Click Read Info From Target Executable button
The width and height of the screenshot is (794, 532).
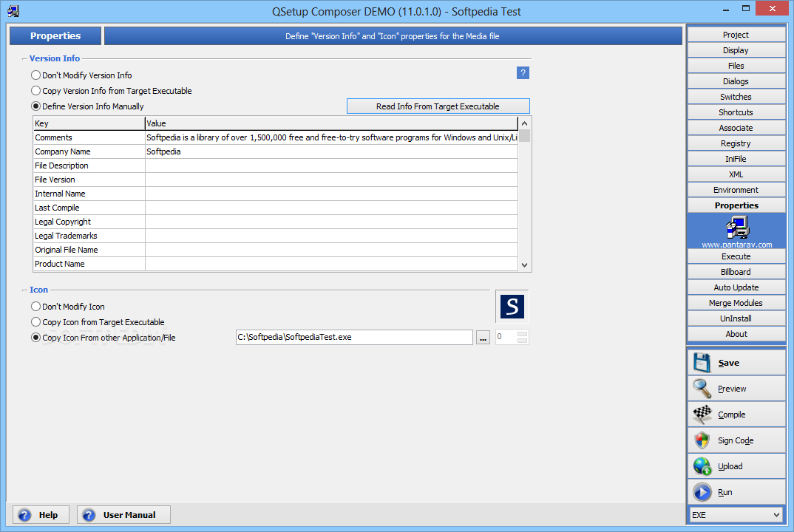pos(438,106)
